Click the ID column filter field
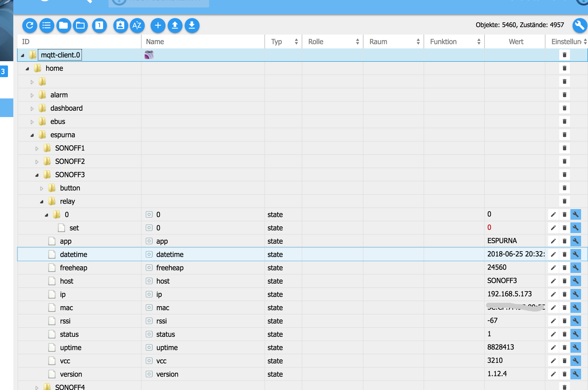588x390 pixels. tap(79, 42)
